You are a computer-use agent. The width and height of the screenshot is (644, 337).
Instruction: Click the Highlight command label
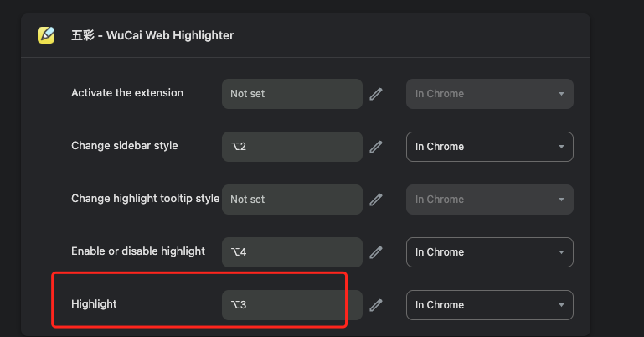click(94, 304)
